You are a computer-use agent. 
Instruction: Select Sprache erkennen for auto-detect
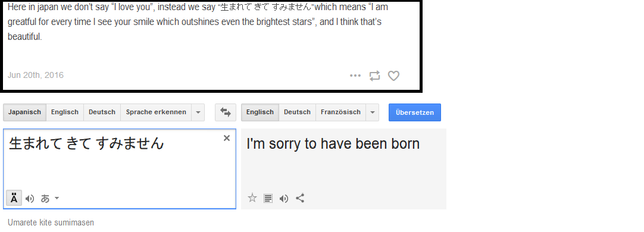click(156, 112)
